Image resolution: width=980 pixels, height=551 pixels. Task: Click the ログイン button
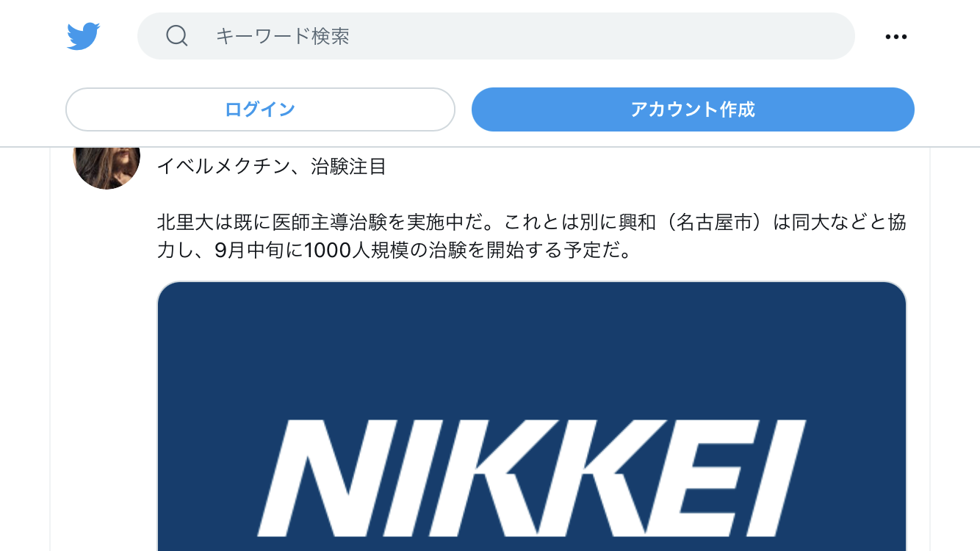point(260,109)
